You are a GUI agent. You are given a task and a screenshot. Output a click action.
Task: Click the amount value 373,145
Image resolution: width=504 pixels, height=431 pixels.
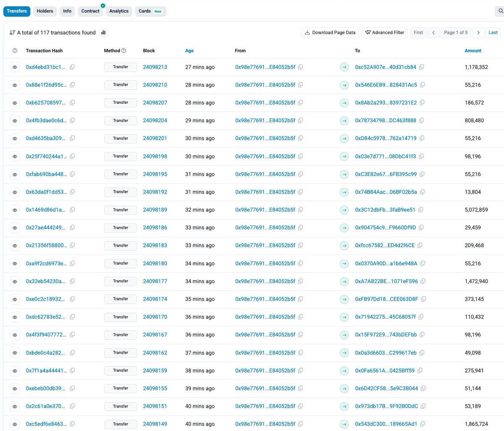474,299
